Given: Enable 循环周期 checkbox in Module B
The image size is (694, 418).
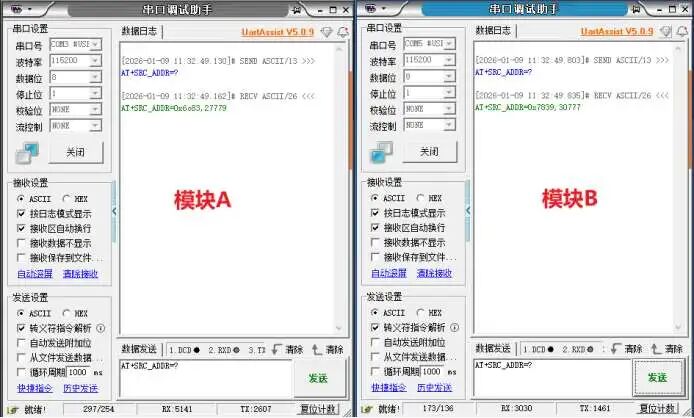Looking at the screenshot, I should tap(376, 372).
